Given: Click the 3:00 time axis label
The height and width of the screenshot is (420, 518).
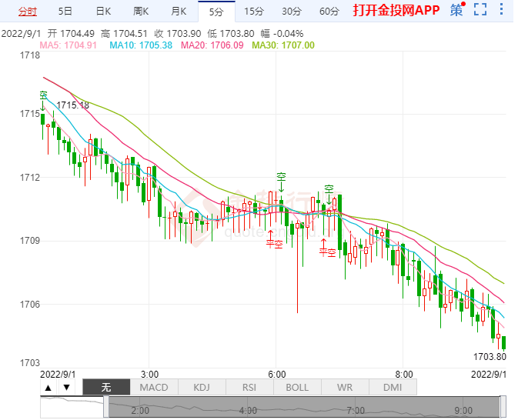Looking at the screenshot, I should coord(149,375).
